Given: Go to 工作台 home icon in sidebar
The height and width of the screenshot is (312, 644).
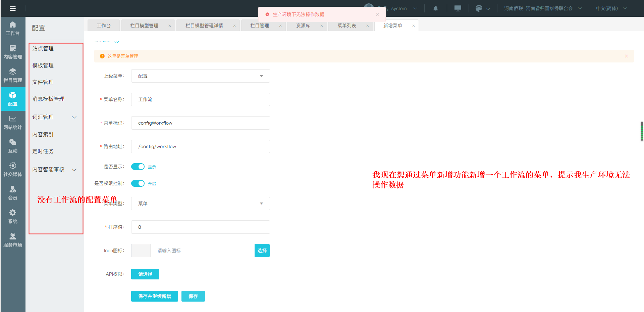Looking at the screenshot, I should click(13, 28).
